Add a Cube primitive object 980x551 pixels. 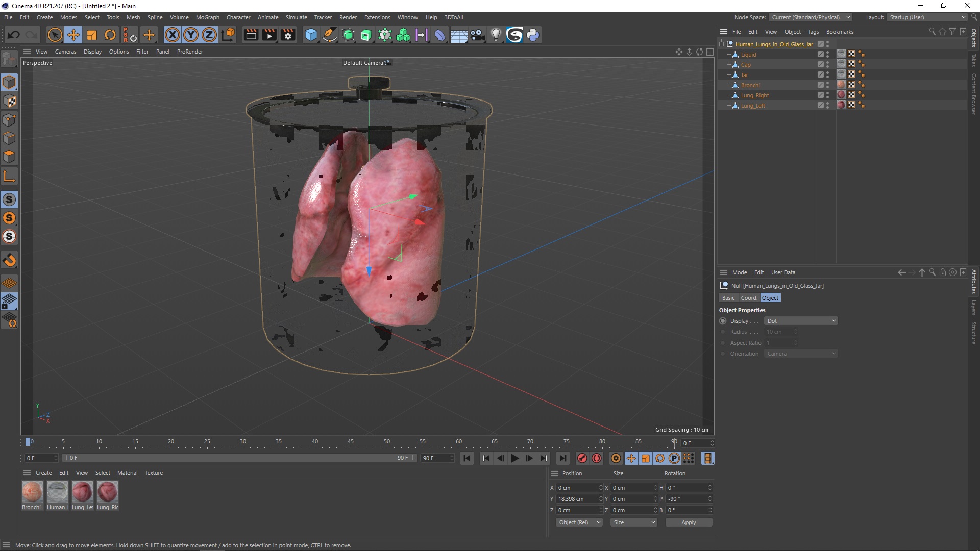(x=311, y=35)
